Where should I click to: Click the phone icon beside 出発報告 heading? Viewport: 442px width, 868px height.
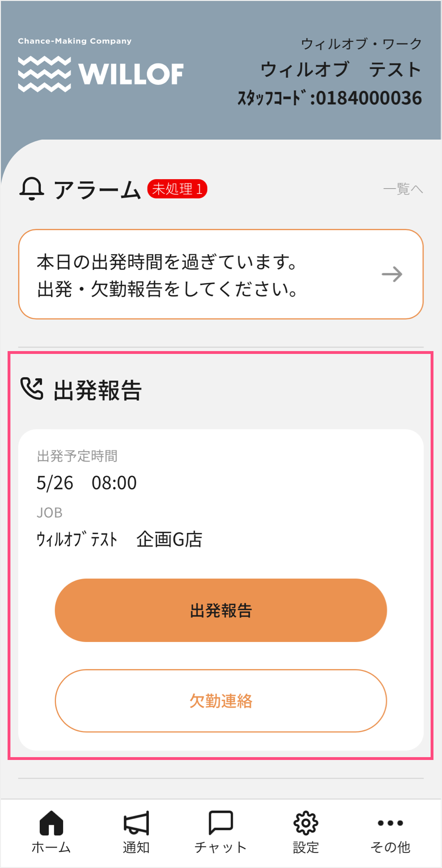pyautogui.click(x=32, y=389)
